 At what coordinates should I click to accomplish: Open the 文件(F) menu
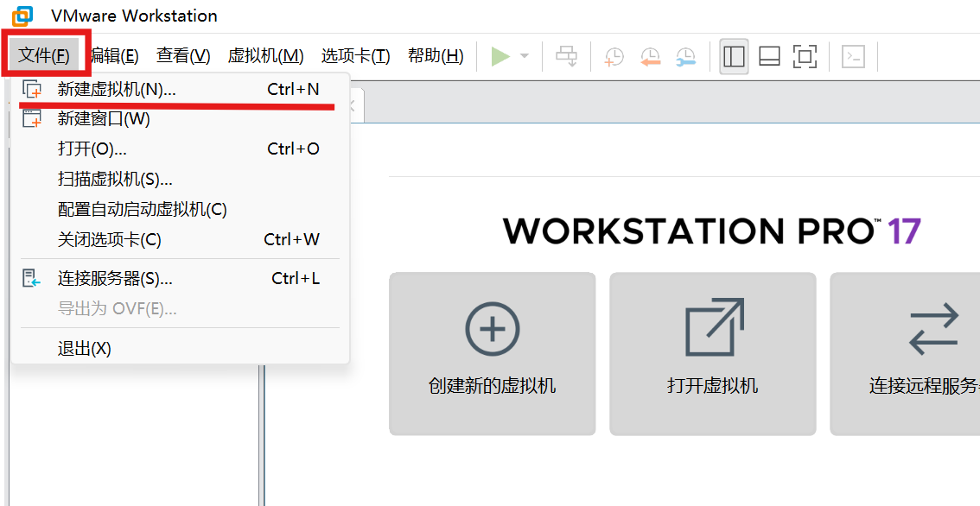(44, 56)
